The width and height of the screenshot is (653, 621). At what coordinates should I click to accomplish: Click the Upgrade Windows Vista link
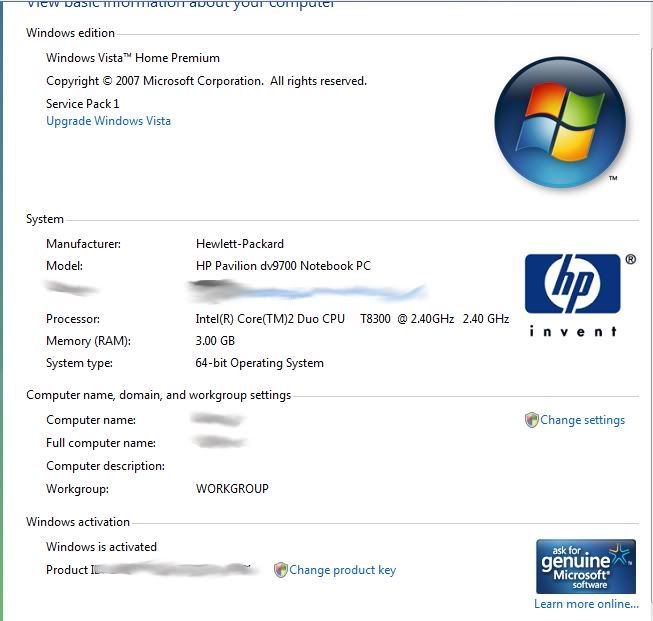point(108,121)
